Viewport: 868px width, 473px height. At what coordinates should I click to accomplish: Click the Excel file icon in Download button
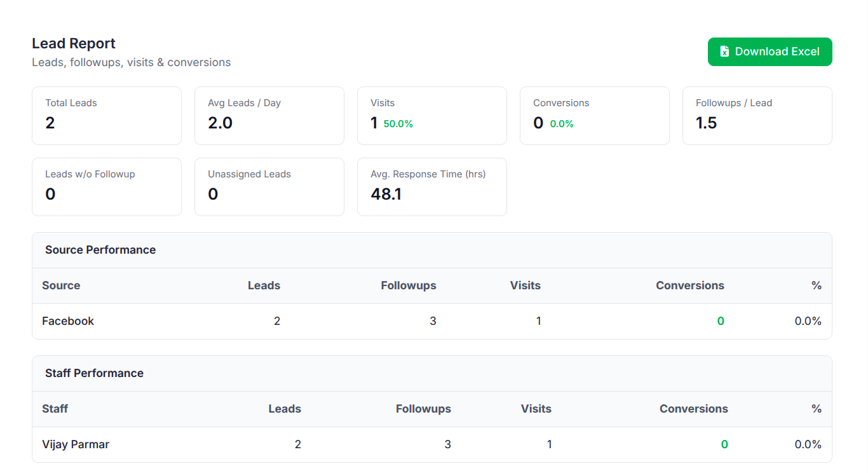[724, 51]
